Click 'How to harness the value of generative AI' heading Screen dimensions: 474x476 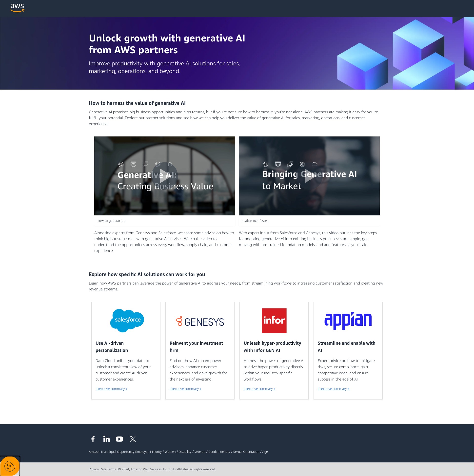pos(137,103)
